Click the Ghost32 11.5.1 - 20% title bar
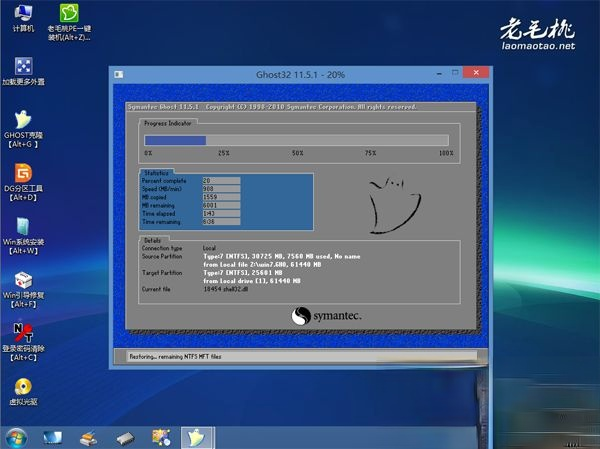 300,75
